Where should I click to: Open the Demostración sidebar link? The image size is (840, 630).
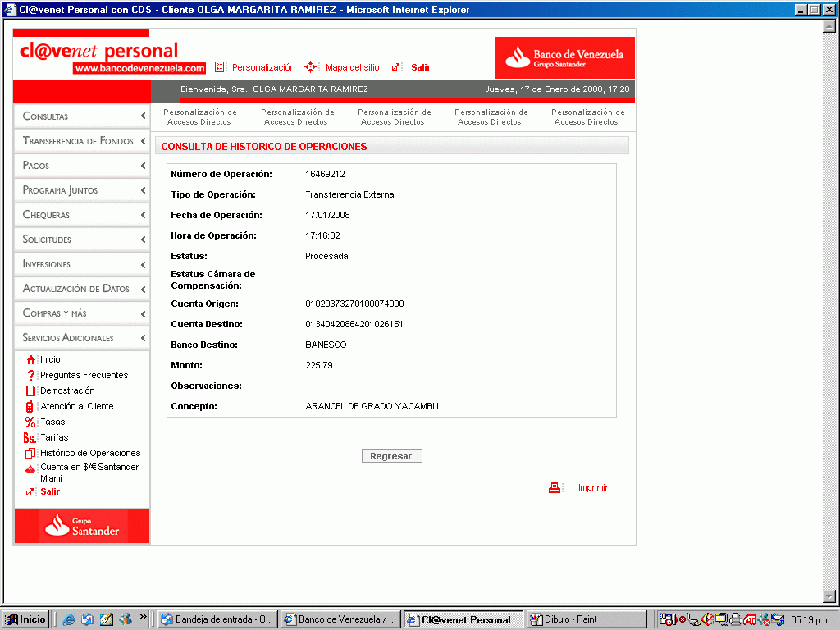(67, 390)
